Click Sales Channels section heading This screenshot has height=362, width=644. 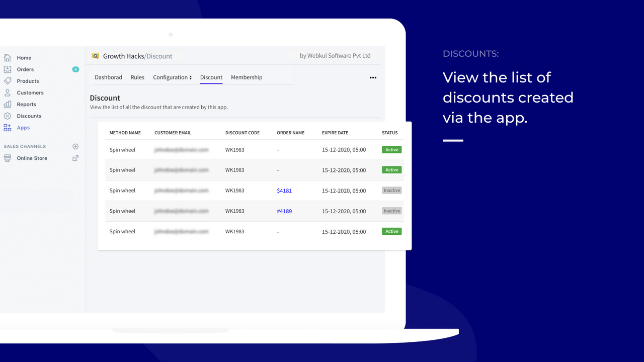coord(25,146)
